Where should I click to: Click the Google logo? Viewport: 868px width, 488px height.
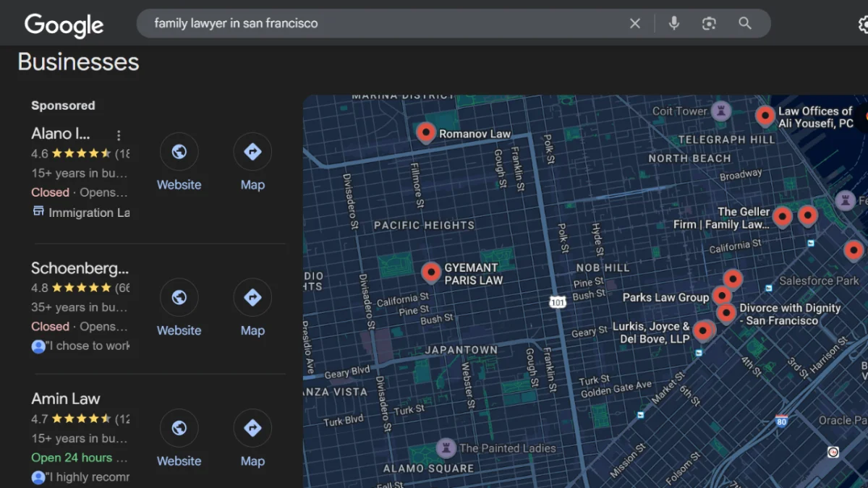(x=64, y=25)
